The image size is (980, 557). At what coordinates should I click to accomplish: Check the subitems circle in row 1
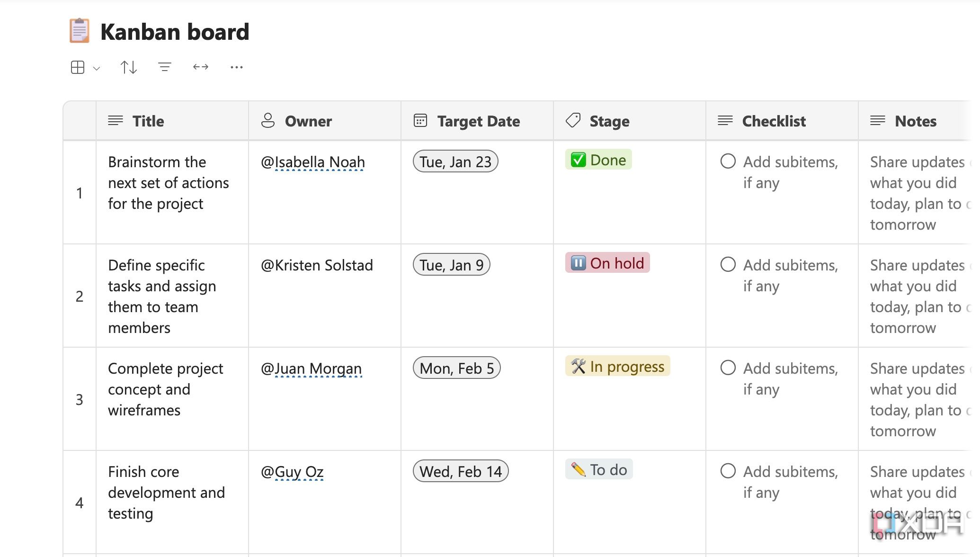(x=728, y=161)
